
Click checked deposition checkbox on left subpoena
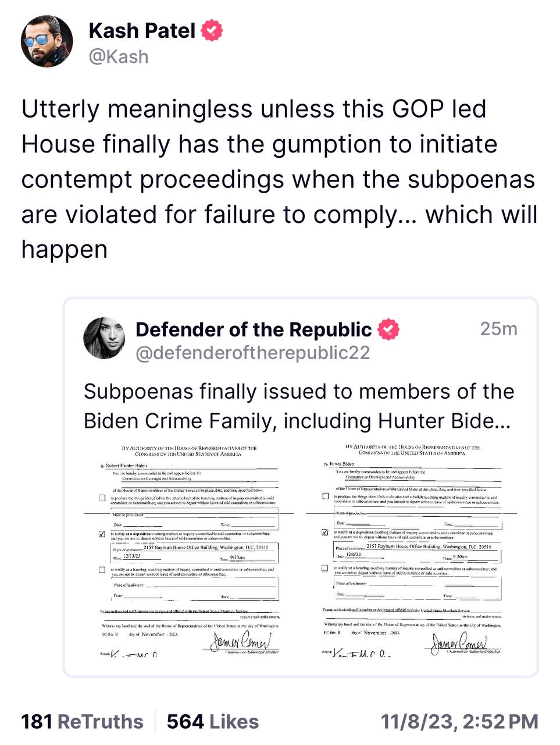click(102, 534)
